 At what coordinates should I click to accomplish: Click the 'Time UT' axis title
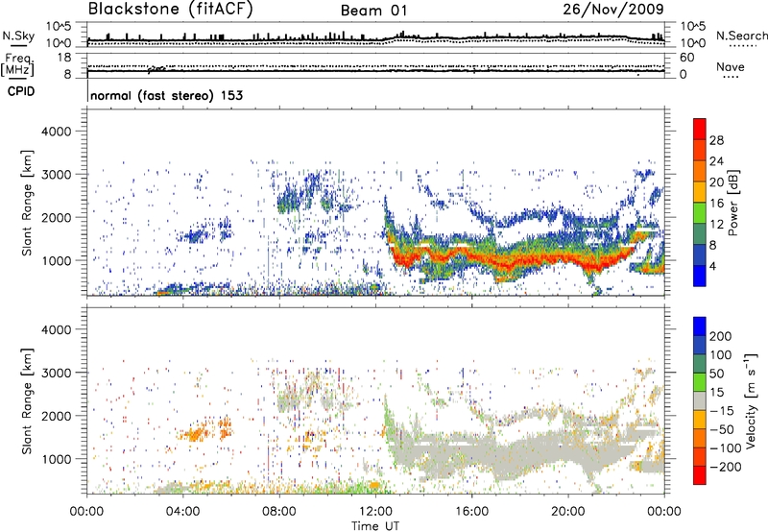(375, 526)
